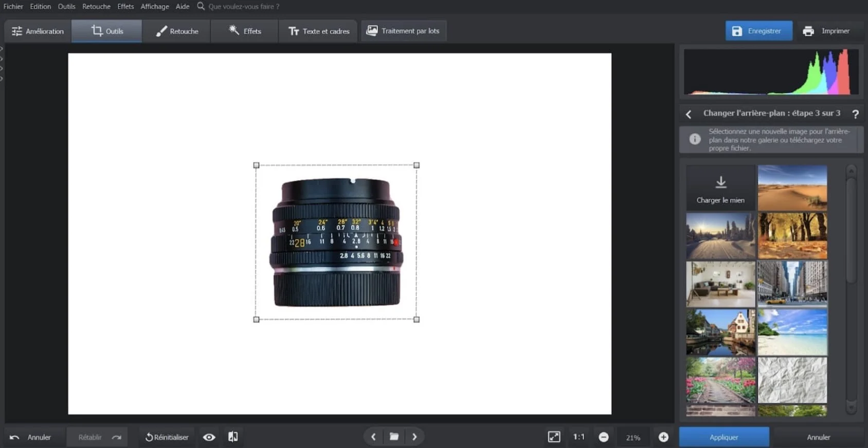Click the Enregistrer save button
868x448 pixels.
[x=758, y=31]
